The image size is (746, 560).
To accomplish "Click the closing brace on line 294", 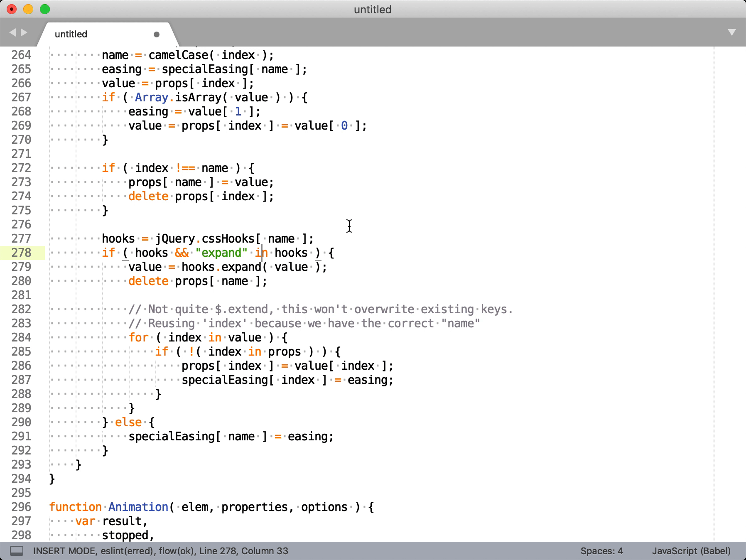I will point(52,479).
